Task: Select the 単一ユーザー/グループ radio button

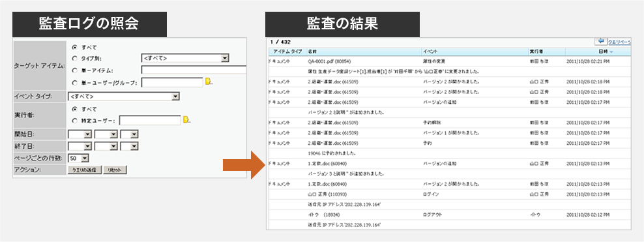Action: (75, 83)
